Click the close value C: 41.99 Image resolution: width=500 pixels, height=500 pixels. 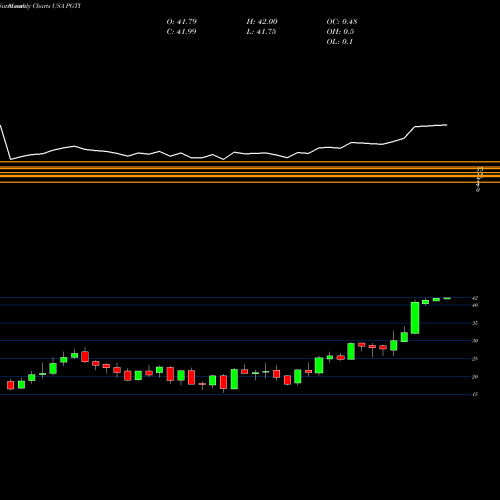tap(181, 32)
